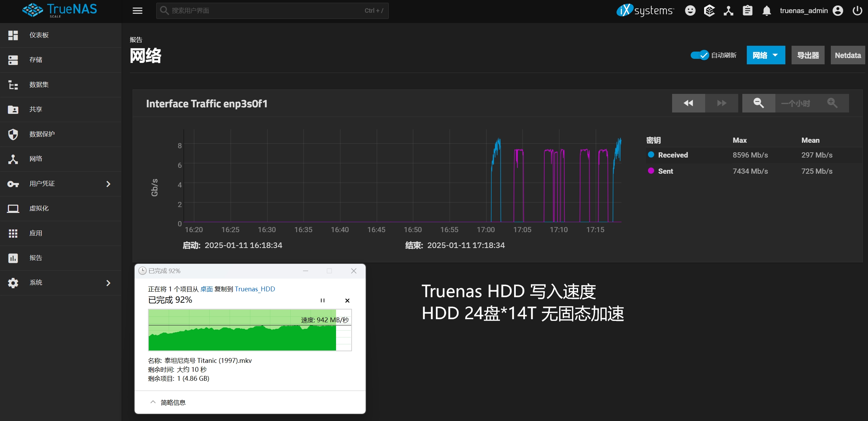The height and width of the screenshot is (421, 868).
Task: Toggle the auto refresh switch (自动刷新)
Action: coord(699,55)
